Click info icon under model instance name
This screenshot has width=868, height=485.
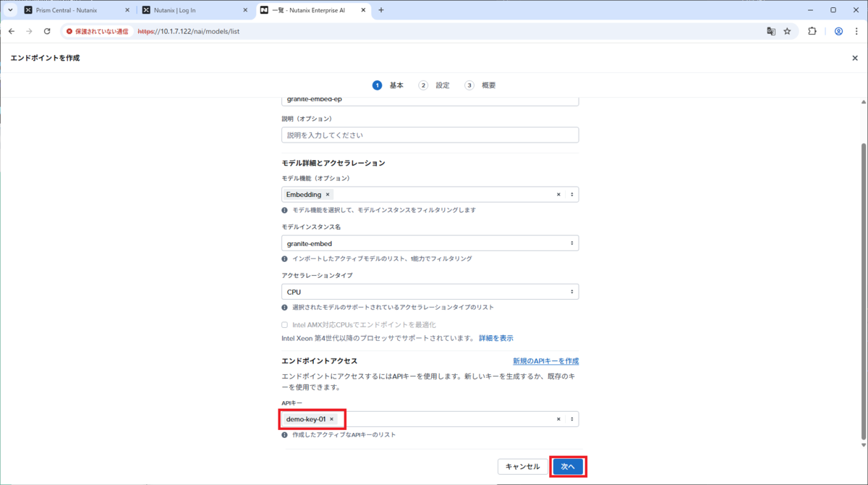pos(284,258)
